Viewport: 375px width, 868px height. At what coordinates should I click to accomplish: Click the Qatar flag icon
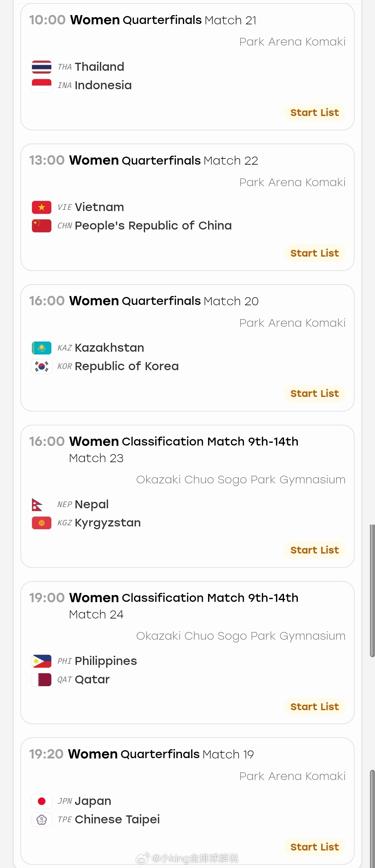click(x=41, y=680)
